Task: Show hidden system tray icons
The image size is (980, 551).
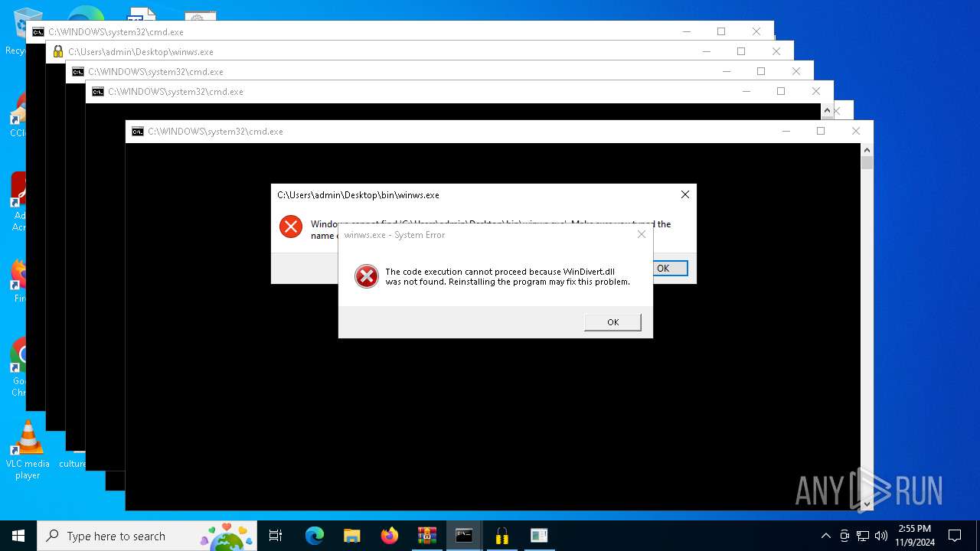Action: pyautogui.click(x=825, y=536)
